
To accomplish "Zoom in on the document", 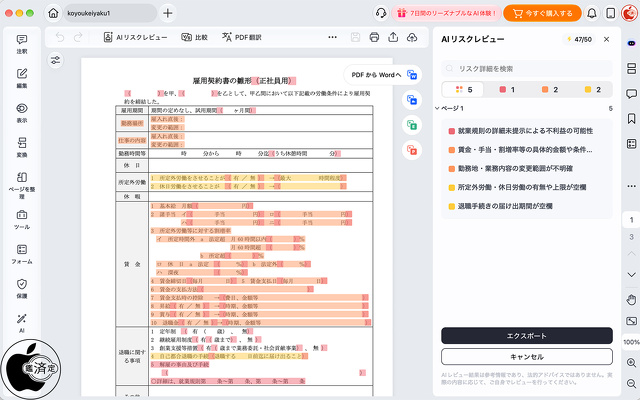I will coord(631,362).
